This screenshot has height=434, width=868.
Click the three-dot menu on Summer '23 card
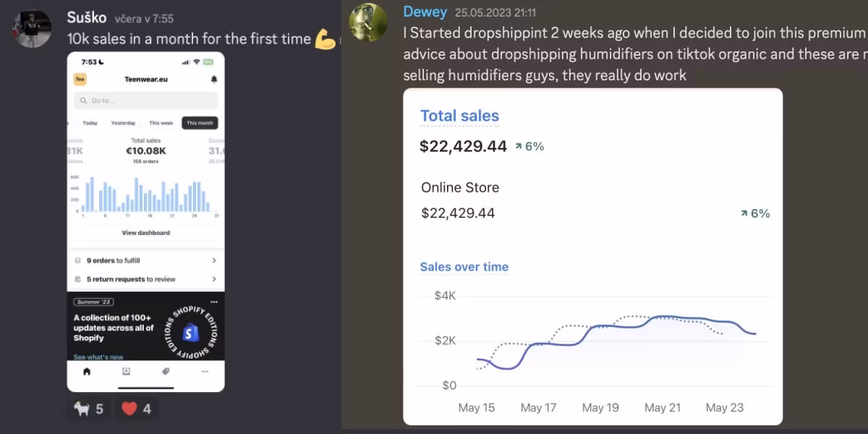click(213, 302)
